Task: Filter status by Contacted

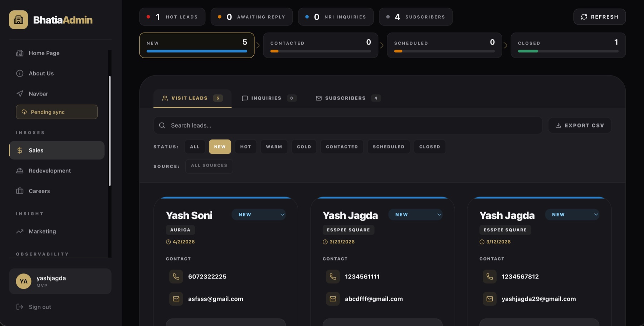Action: (342, 147)
